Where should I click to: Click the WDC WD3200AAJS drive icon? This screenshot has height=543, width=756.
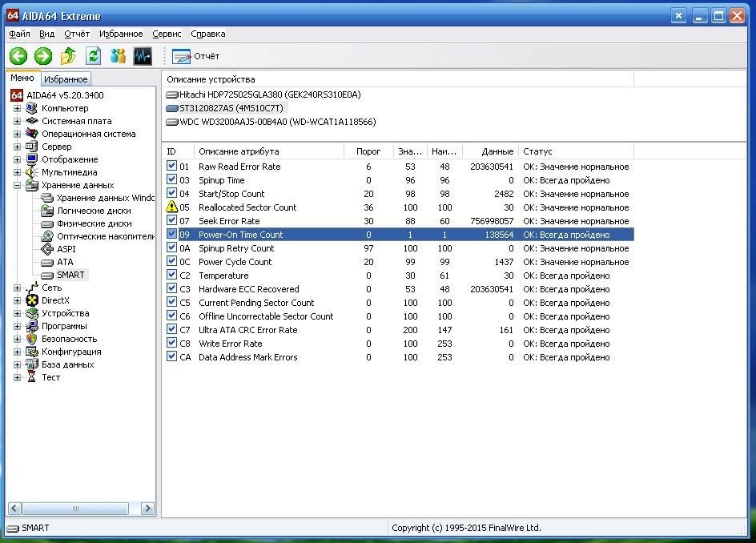172,122
